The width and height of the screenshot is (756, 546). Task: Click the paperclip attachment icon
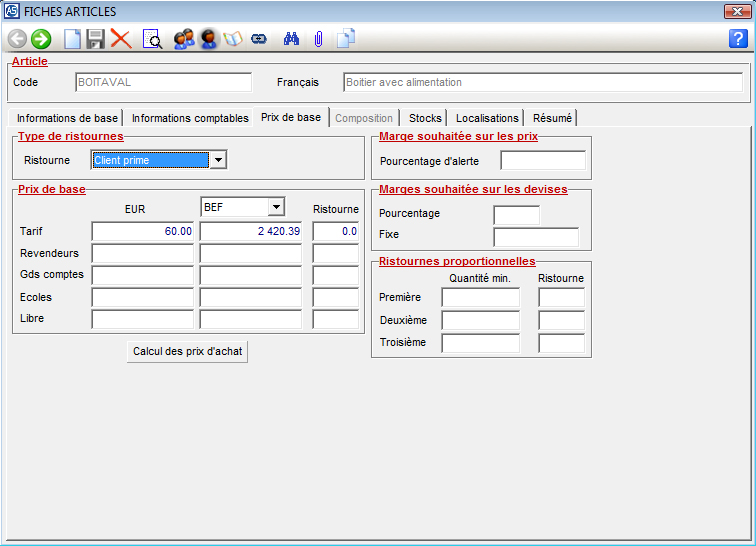pyautogui.click(x=318, y=39)
